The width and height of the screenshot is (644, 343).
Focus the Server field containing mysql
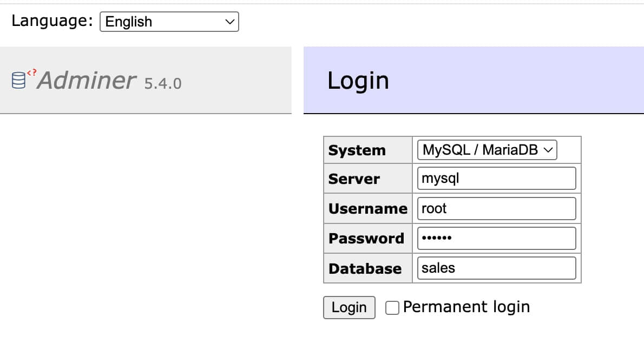[496, 179]
